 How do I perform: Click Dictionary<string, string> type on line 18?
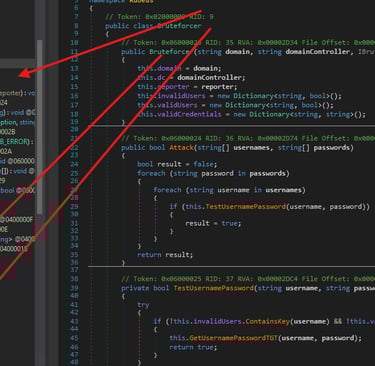[x=303, y=114]
